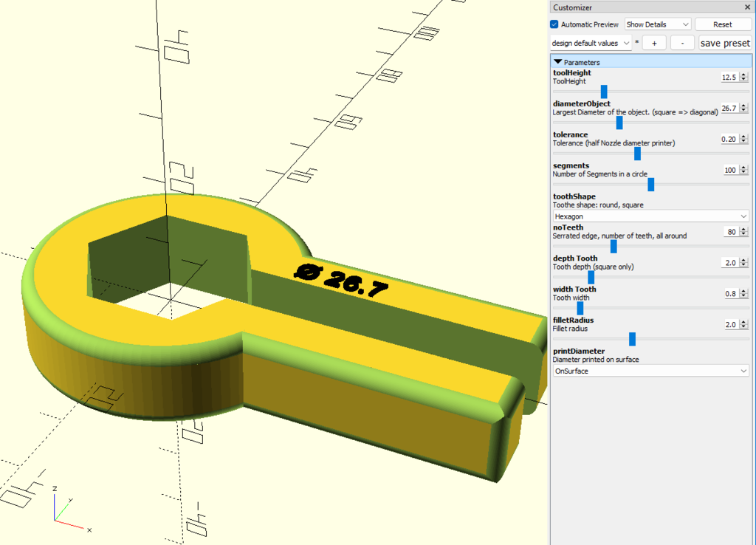Open the printDiameter OnSurface dropdown

pos(650,371)
